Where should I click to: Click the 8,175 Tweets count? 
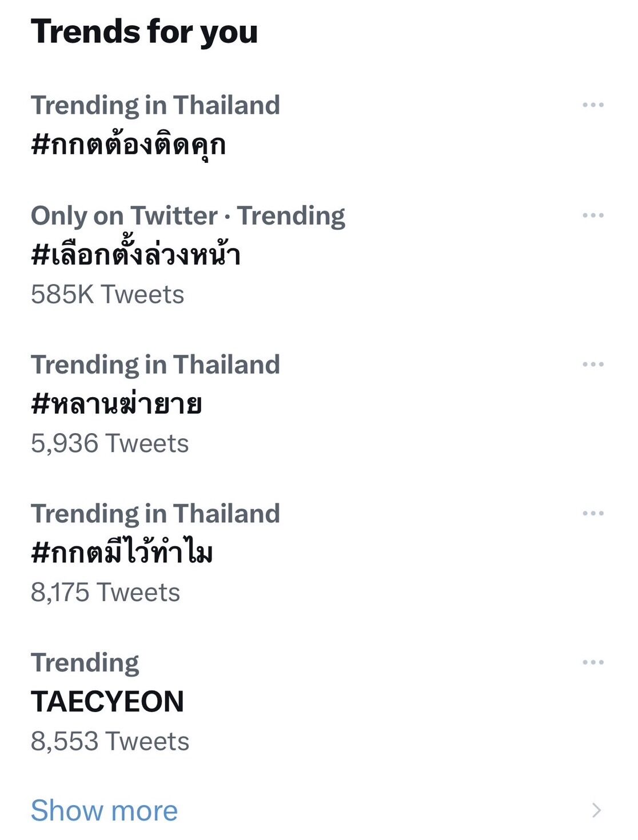click(105, 593)
